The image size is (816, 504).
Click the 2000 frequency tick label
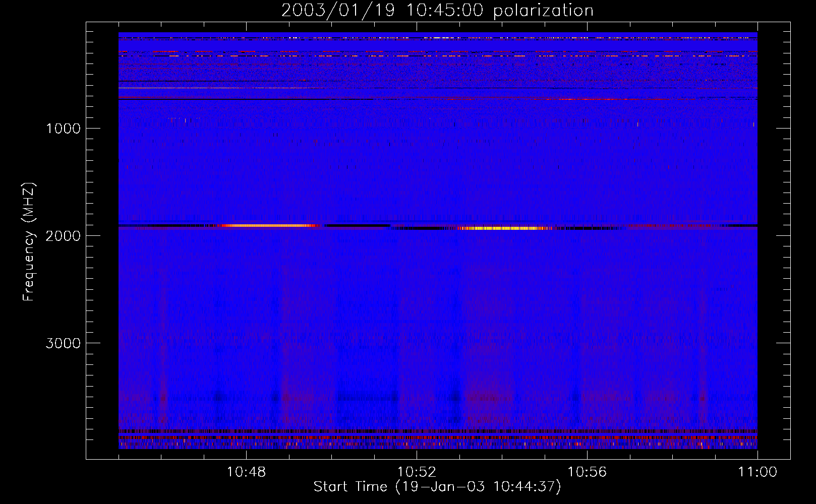[x=63, y=236]
